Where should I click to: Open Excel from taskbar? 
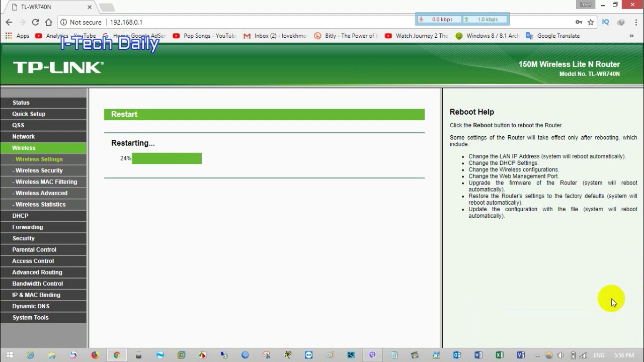(500, 355)
